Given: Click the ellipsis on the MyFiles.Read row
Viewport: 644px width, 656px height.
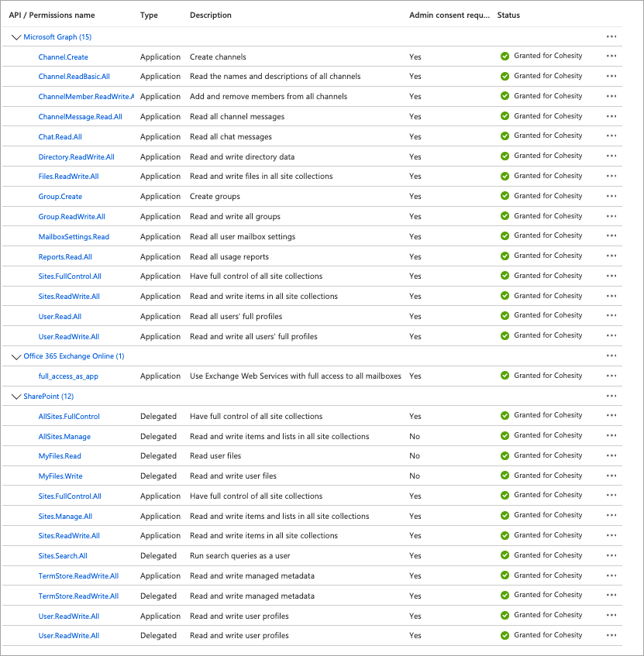Looking at the screenshot, I should tap(611, 455).
